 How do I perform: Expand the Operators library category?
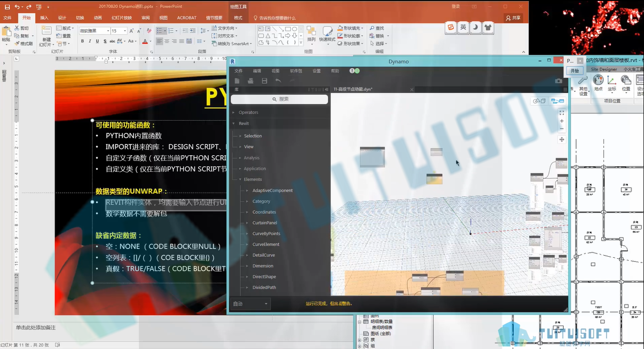(248, 112)
